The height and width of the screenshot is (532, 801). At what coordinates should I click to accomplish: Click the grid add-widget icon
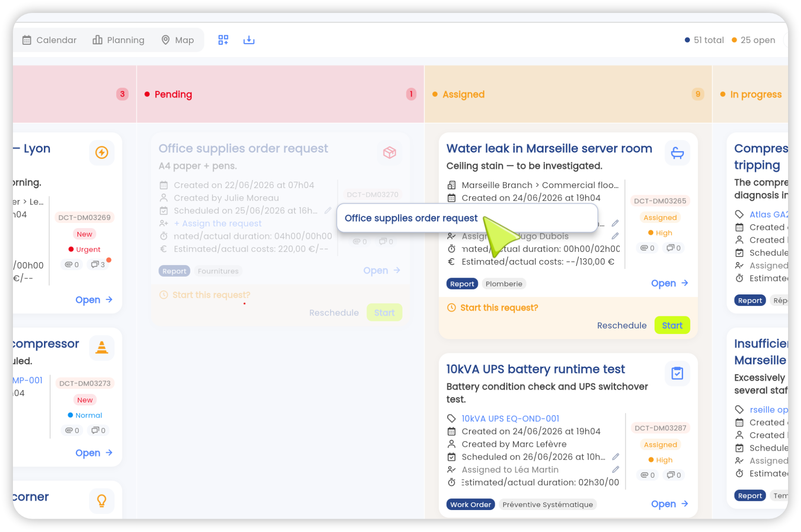point(223,40)
